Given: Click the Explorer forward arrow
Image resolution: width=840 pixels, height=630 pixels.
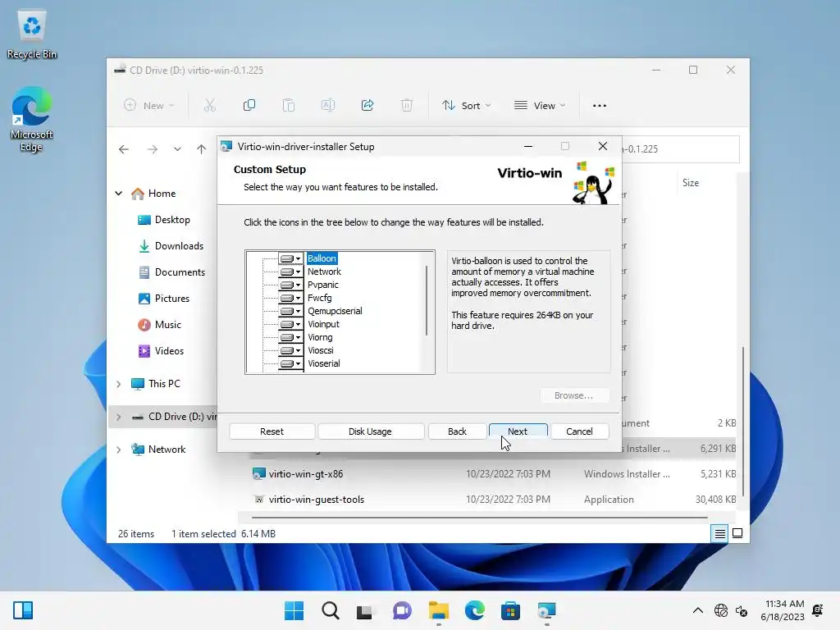Looking at the screenshot, I should (153, 149).
